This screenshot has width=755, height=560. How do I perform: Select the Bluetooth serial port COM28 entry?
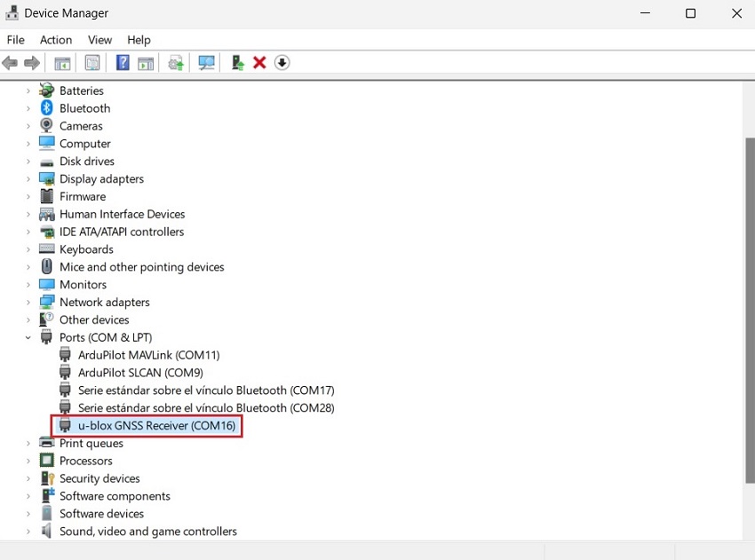[x=205, y=408]
